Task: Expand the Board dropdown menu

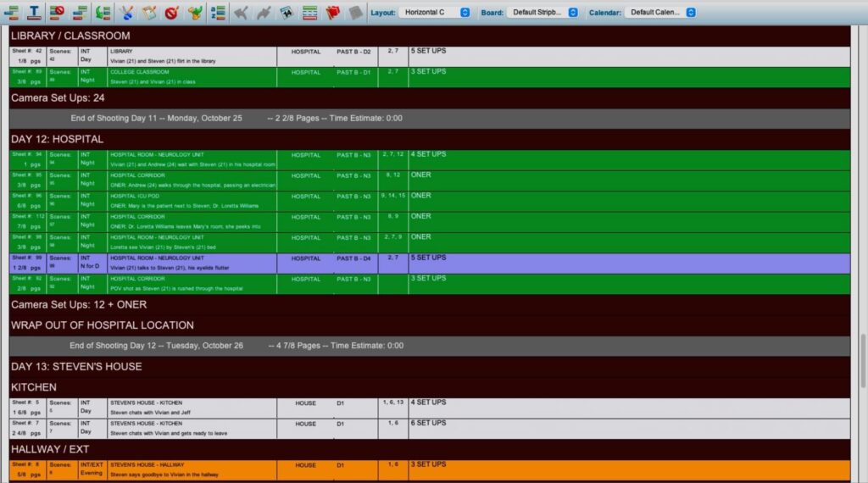Action: (x=542, y=13)
